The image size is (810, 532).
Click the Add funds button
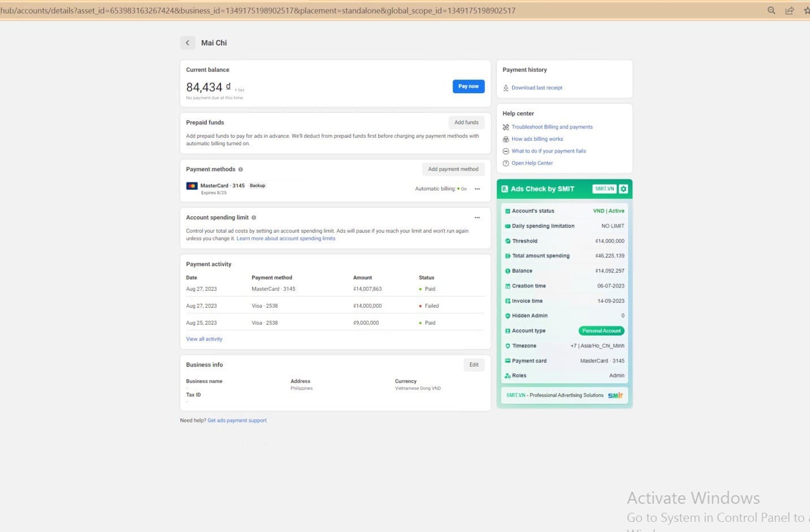pos(466,123)
